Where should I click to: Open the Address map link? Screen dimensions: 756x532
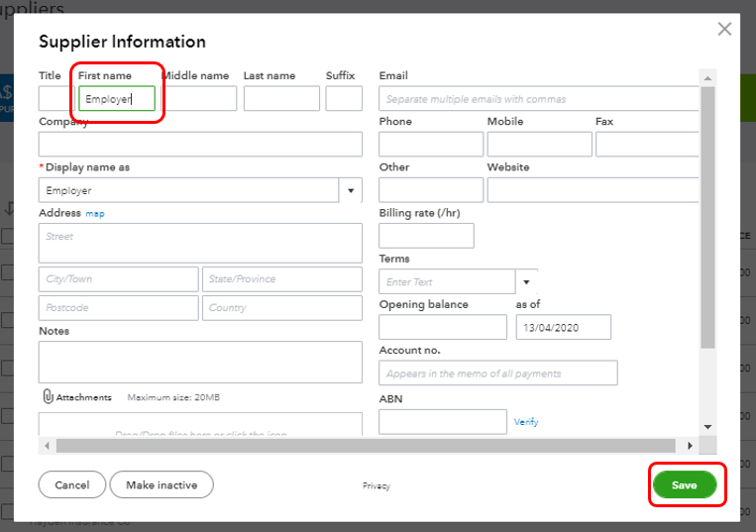pyautogui.click(x=95, y=214)
